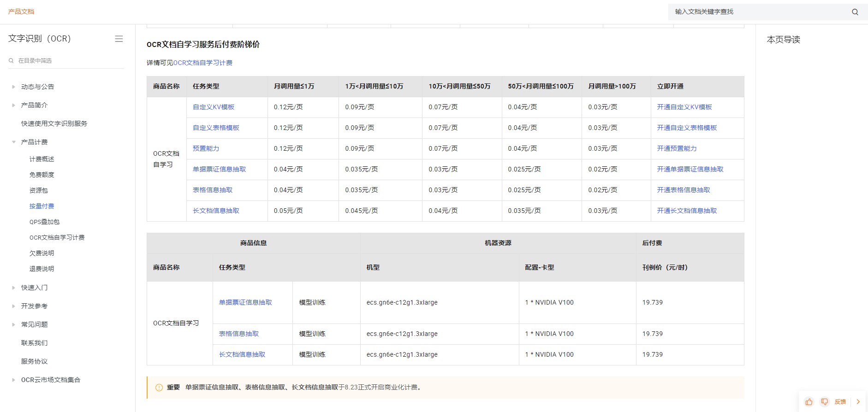Open 服务协议 sidebar item
The image size is (868, 412).
(x=34, y=361)
